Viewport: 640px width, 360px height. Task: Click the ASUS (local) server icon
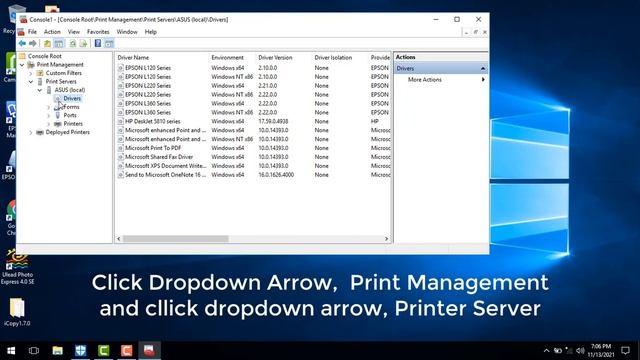tap(49, 90)
